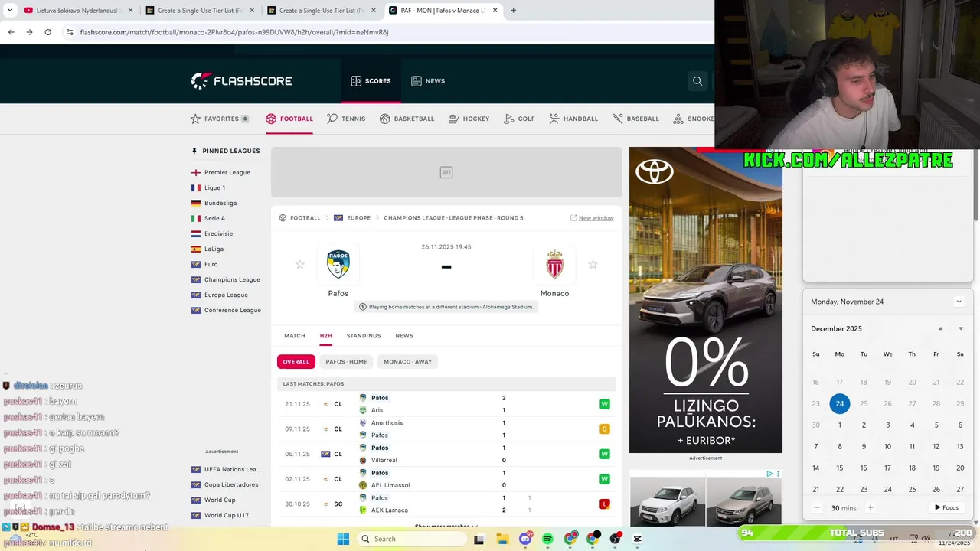980x551 pixels.
Task: View site information icon in address bar
Action: point(70,32)
